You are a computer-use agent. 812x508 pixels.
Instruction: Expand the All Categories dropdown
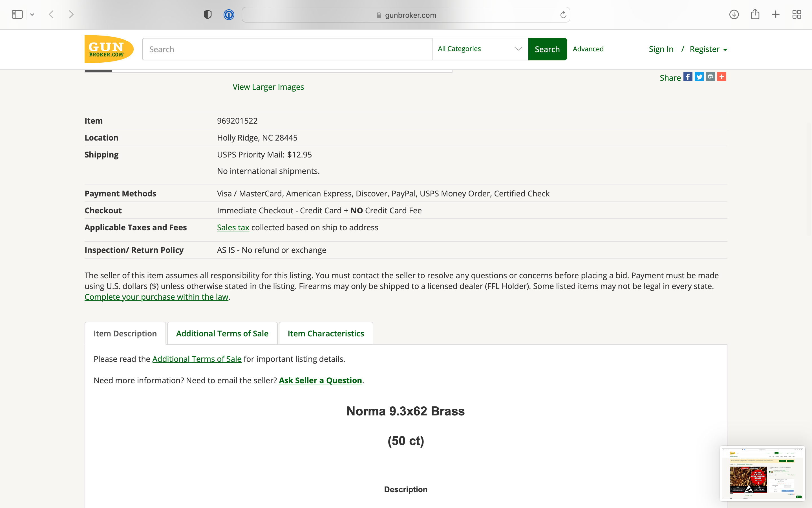pos(480,49)
